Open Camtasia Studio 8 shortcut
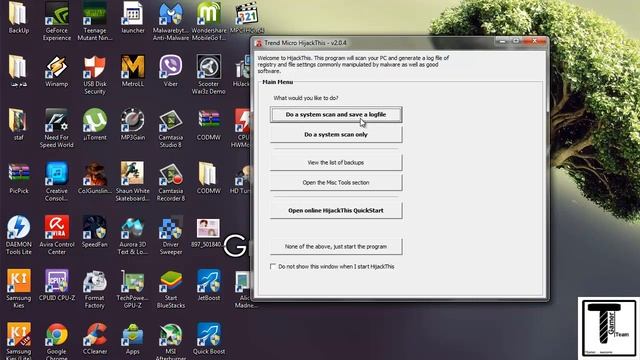 coord(171,128)
